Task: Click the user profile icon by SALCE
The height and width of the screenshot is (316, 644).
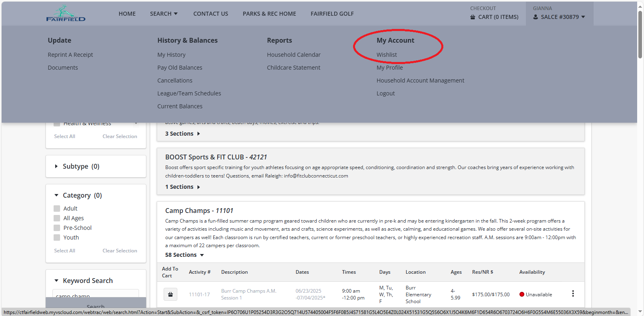Action: pos(536,17)
